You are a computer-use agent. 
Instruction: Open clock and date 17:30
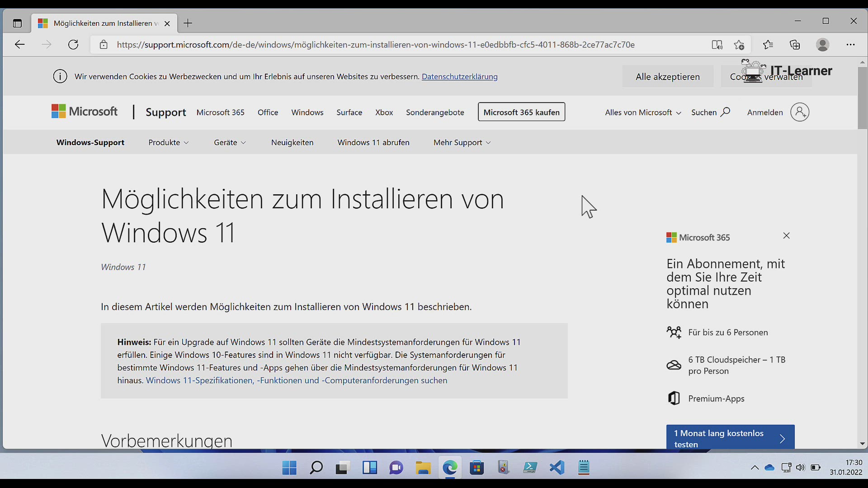(x=846, y=468)
